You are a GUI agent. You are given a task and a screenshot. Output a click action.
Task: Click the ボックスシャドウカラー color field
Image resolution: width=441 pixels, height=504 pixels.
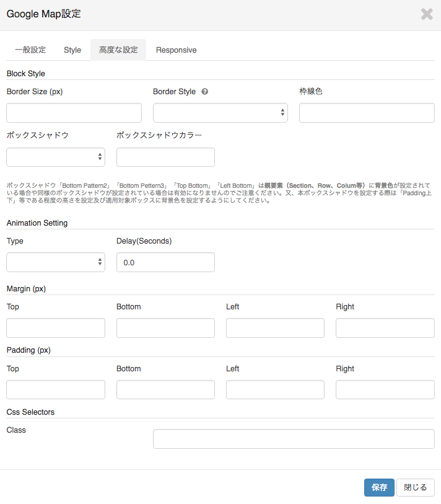165,157
